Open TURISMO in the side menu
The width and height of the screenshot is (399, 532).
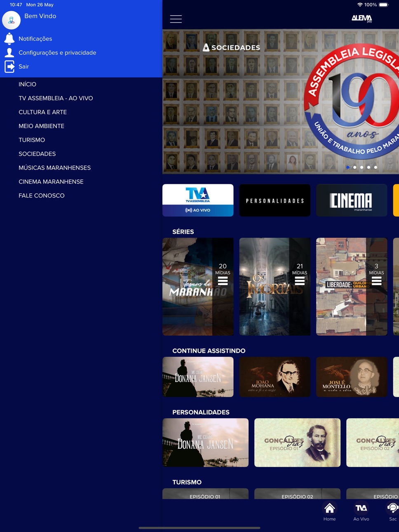[x=32, y=140]
